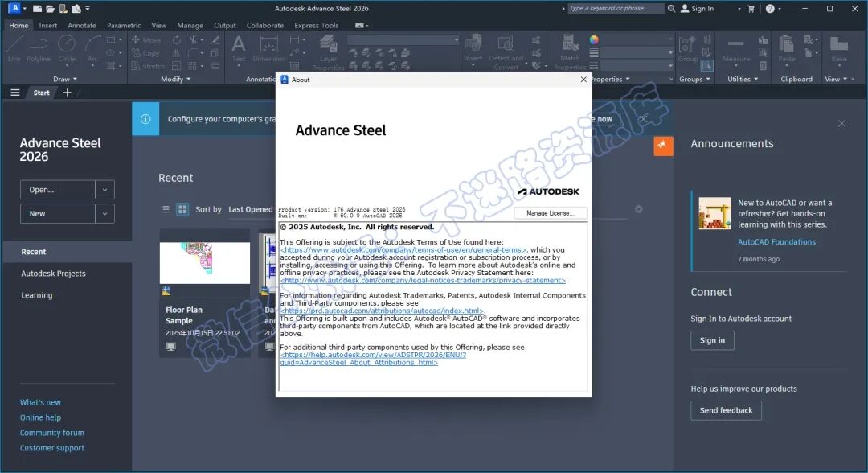Select the Text annotation tool

pyautogui.click(x=239, y=48)
